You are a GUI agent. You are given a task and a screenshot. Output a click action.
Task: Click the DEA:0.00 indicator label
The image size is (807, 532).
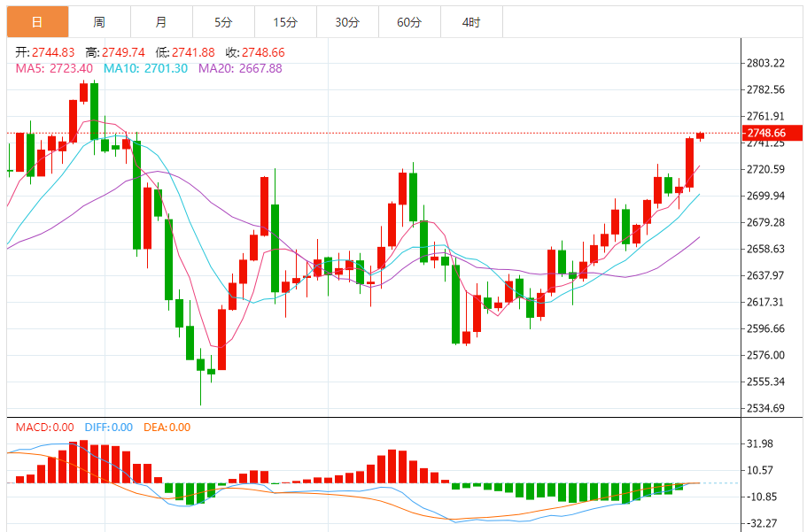(x=167, y=428)
